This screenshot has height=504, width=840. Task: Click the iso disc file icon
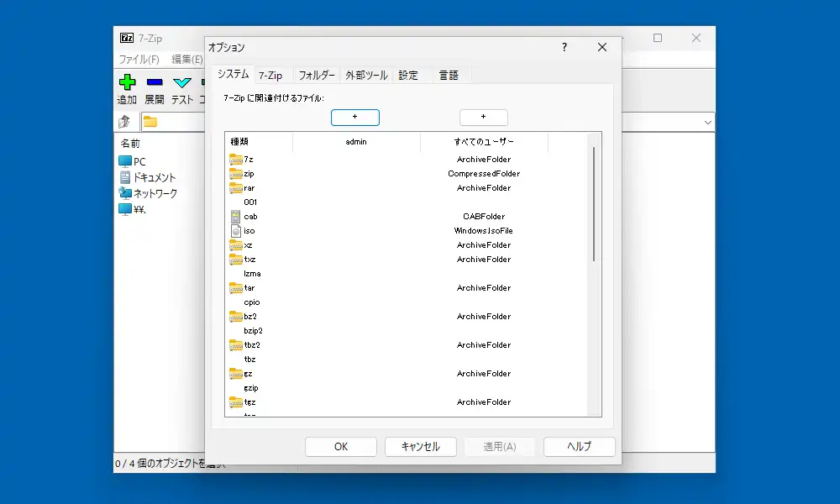pyautogui.click(x=236, y=231)
